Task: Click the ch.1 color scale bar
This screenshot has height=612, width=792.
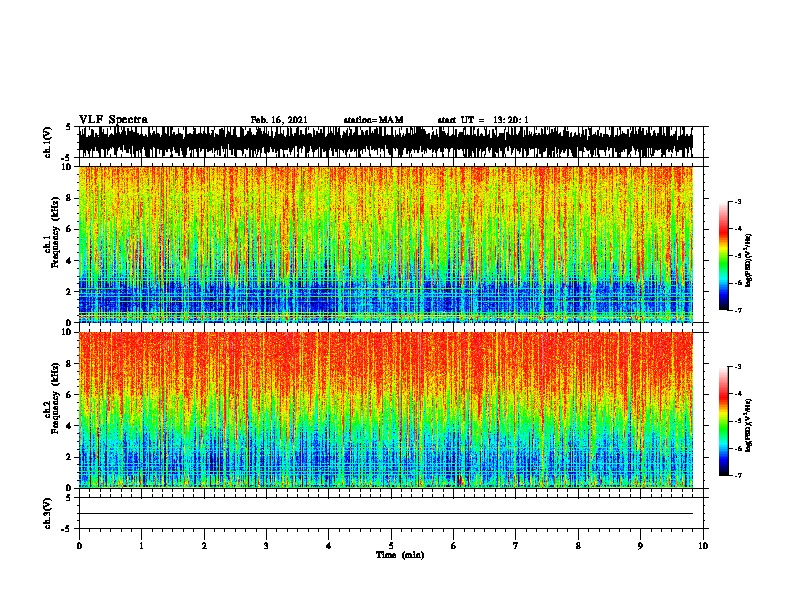Action: pyautogui.click(x=723, y=256)
